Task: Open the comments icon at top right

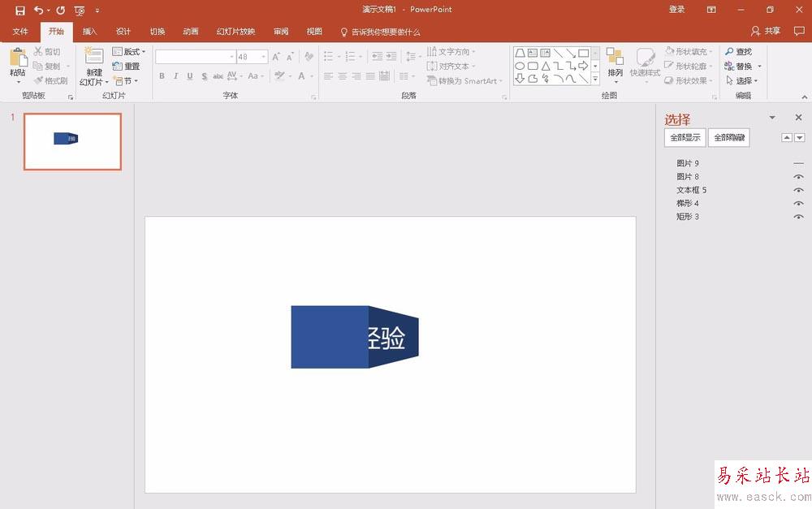Action: pyautogui.click(x=799, y=31)
